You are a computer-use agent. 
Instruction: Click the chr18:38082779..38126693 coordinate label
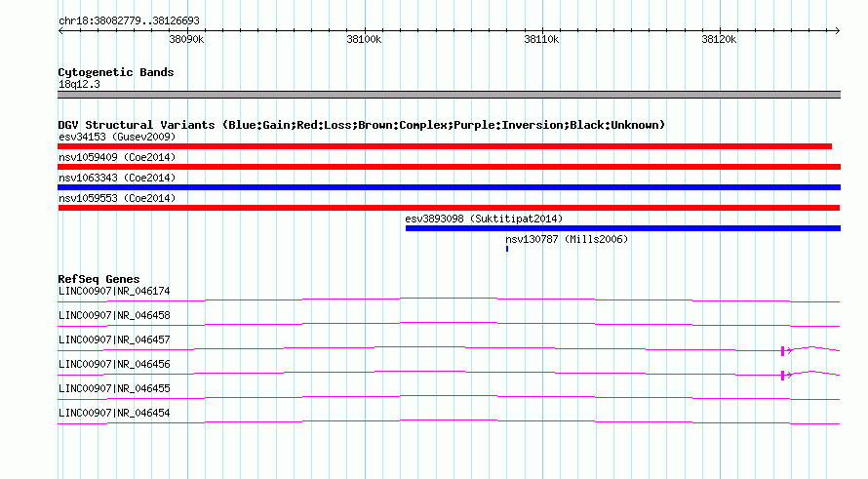(x=129, y=21)
